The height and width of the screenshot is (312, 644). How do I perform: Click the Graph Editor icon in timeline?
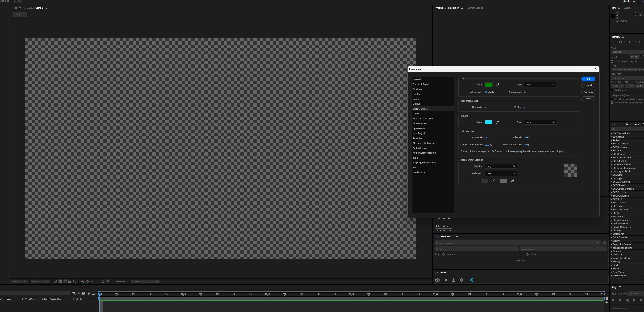tap(94, 293)
